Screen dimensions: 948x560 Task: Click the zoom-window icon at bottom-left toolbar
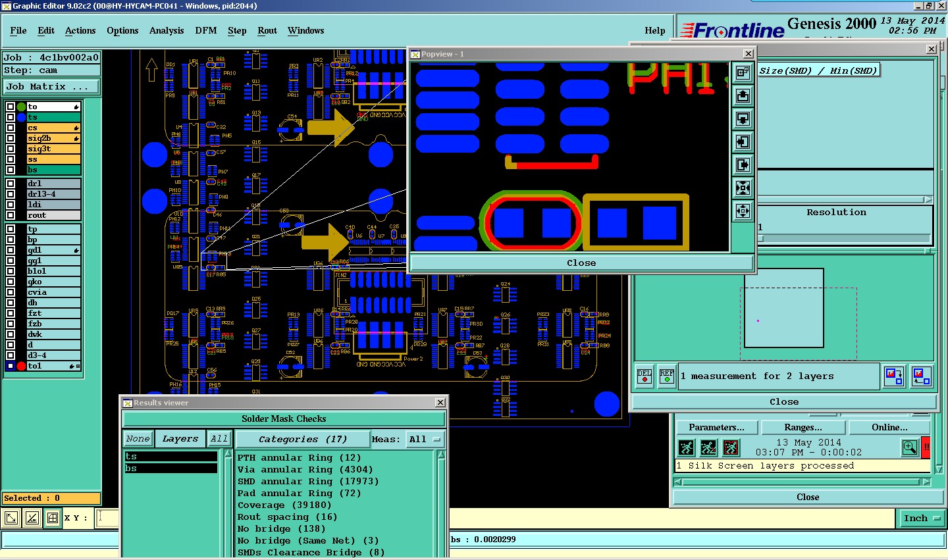click(x=11, y=518)
